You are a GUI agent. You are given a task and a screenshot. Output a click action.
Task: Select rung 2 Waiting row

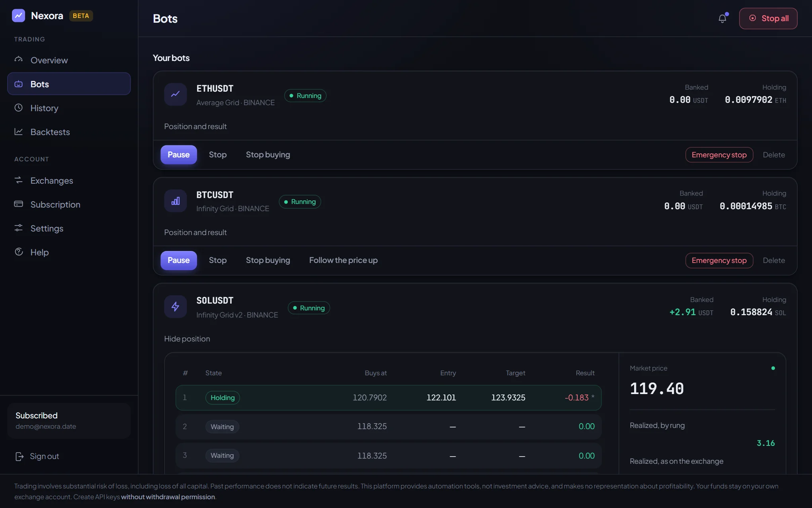click(388, 427)
